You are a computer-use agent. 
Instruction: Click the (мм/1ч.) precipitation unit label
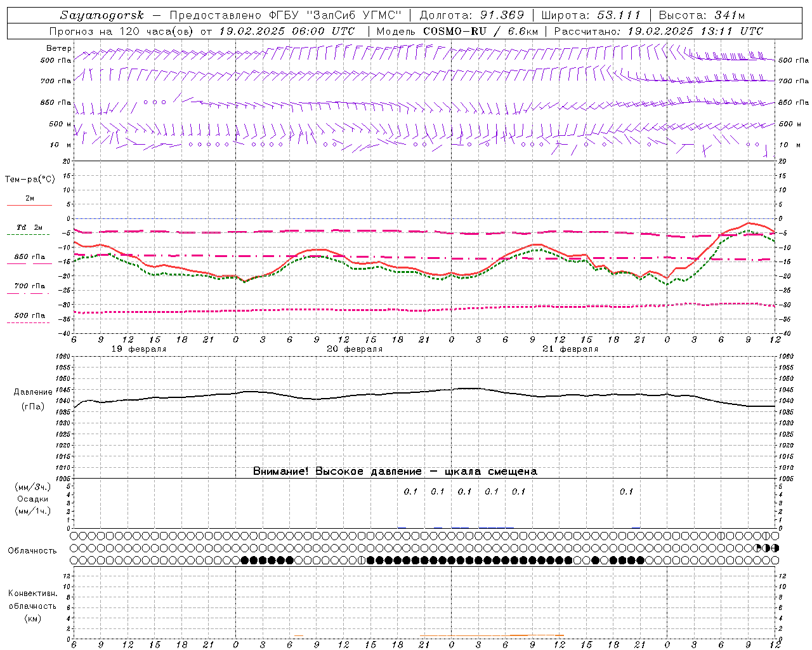click(x=33, y=511)
